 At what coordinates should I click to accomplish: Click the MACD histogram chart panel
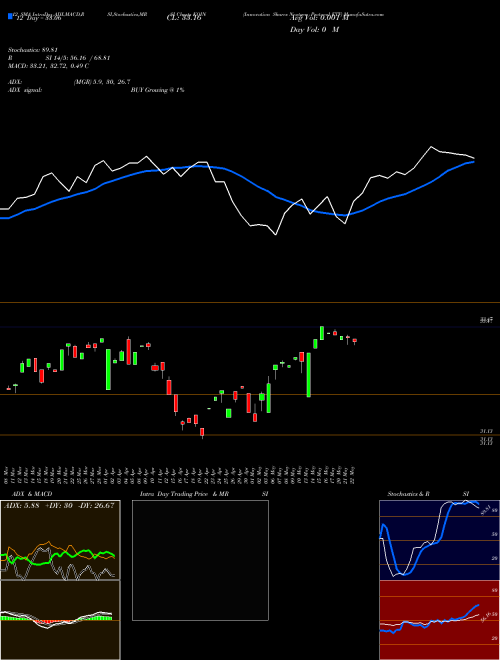60,620
